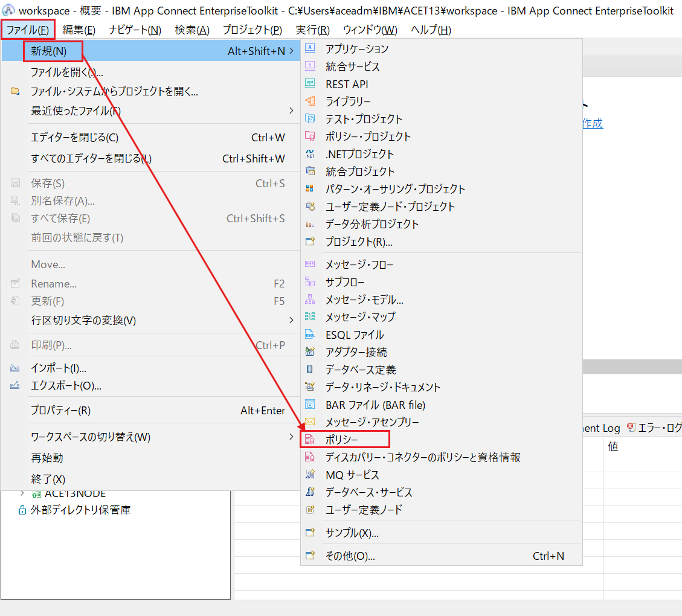This screenshot has height=616, width=682.
Task: Click the MQ サービス icon
Action: [310, 474]
